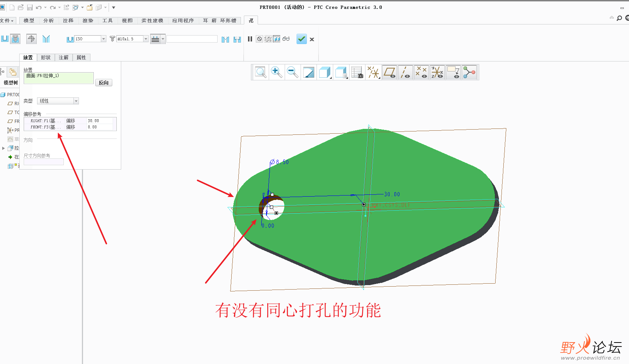Toggle coordinate system display
Screen dimensions: 629x364
click(x=437, y=72)
